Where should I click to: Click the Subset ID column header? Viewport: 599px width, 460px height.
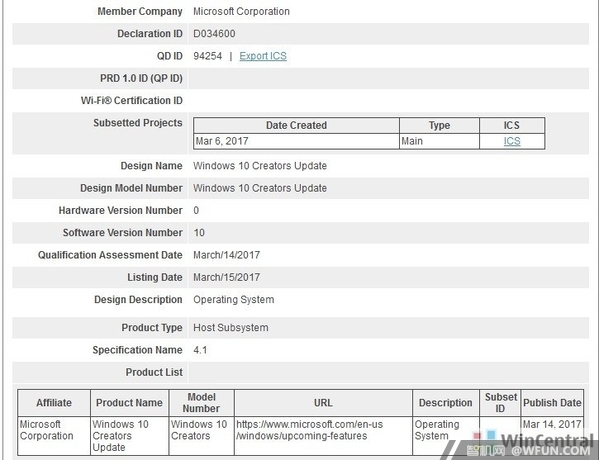pos(500,403)
